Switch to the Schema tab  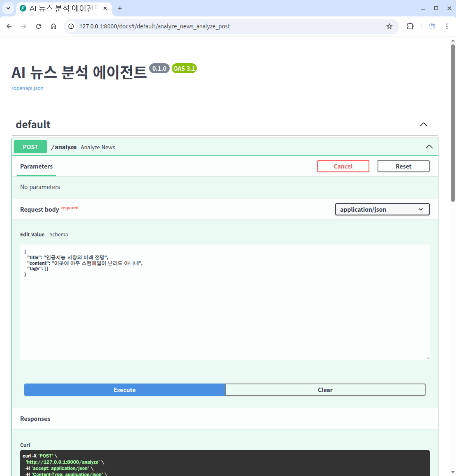click(x=59, y=235)
